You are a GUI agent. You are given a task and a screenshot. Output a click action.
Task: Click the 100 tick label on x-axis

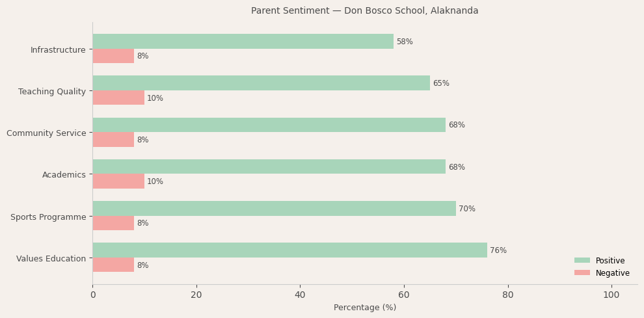click(x=611, y=295)
